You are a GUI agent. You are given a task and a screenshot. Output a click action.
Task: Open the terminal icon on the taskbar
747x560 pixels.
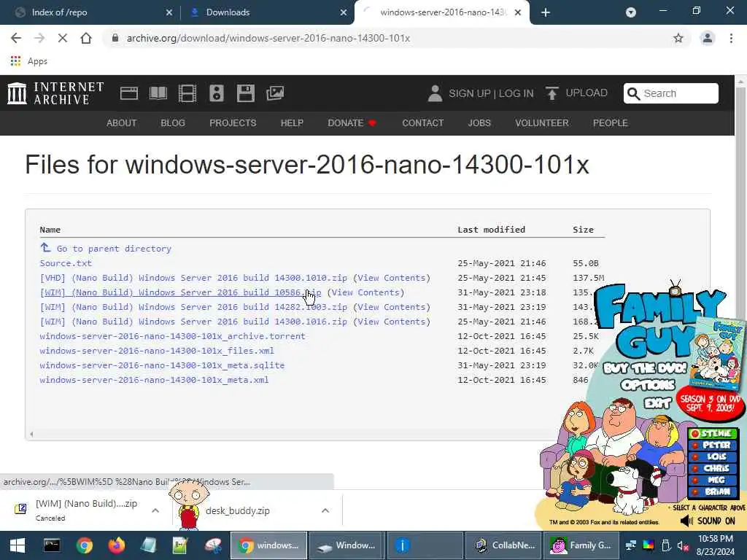(52, 545)
